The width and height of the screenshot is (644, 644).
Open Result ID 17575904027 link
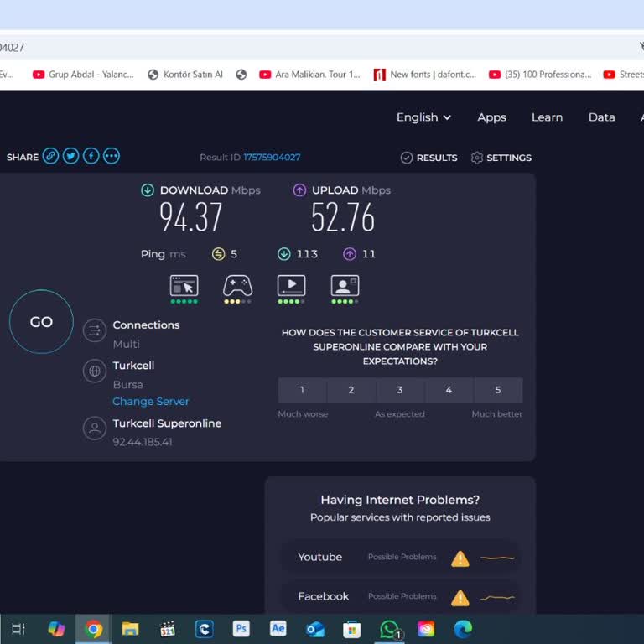point(272,158)
